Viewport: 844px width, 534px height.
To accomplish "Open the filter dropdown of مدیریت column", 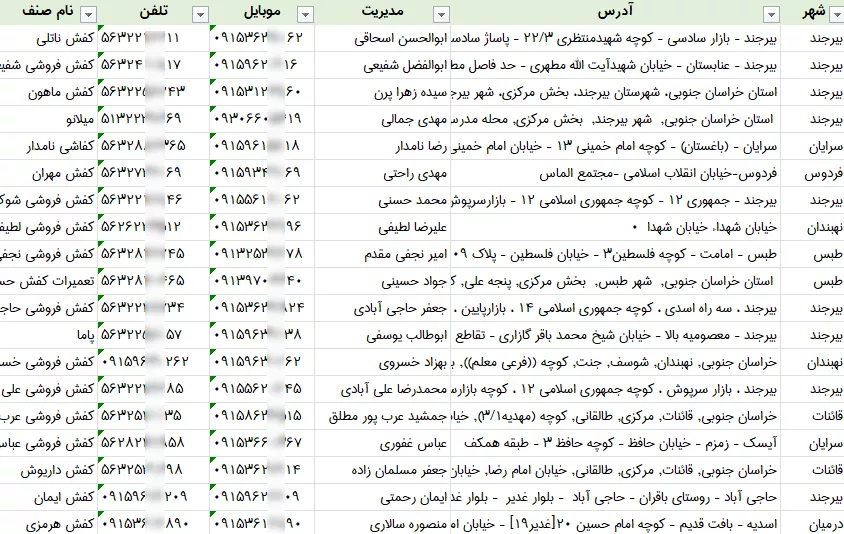I will coord(441,15).
